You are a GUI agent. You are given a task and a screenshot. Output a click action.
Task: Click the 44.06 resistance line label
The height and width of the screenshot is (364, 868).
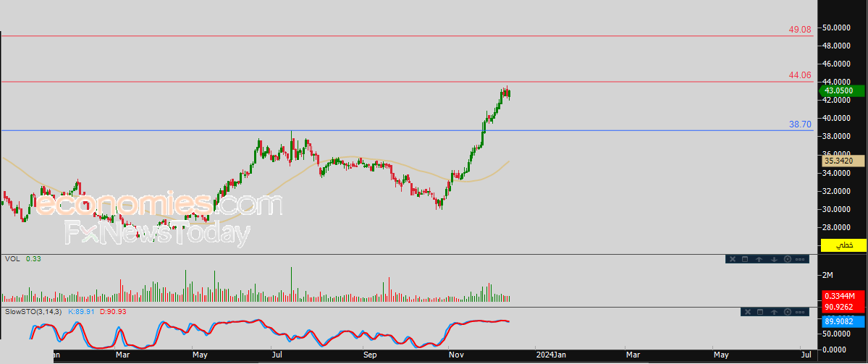[x=799, y=75]
